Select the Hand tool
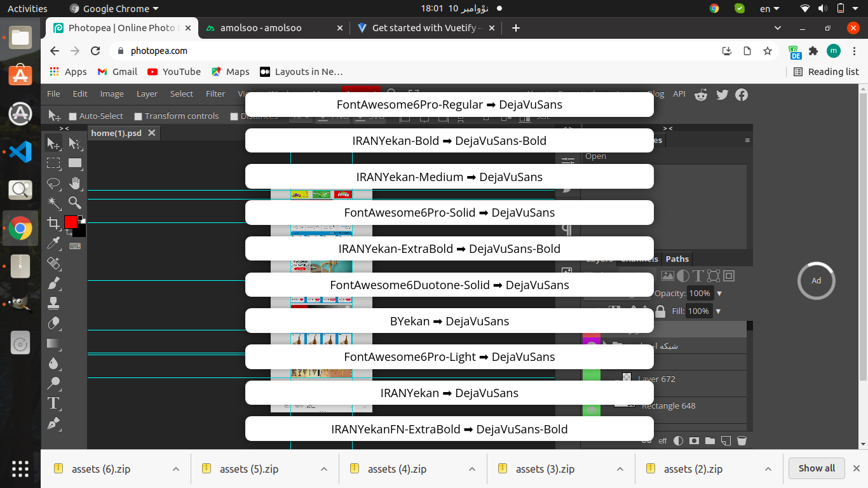Image resolution: width=868 pixels, height=488 pixels. (x=75, y=184)
